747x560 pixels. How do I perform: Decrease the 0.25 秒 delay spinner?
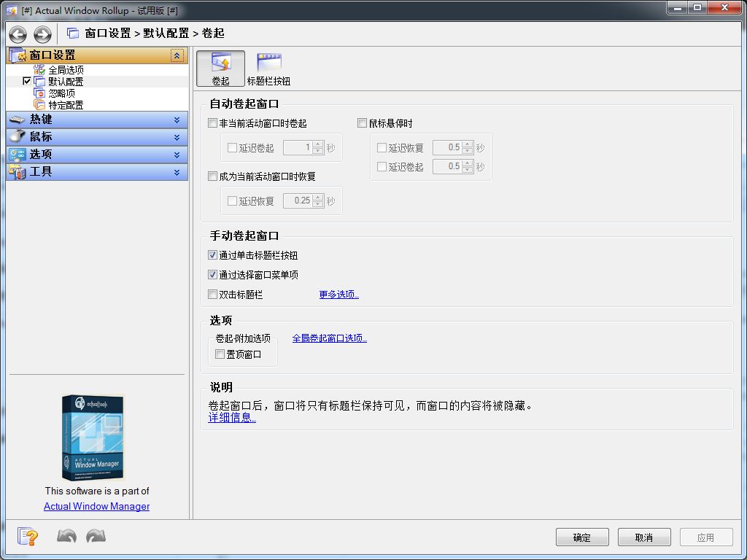coord(318,204)
